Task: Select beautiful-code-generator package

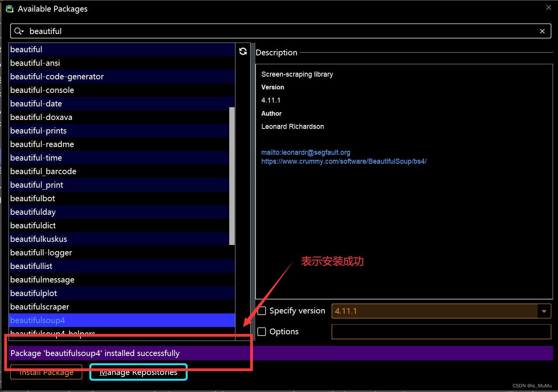Action: [x=122, y=77]
